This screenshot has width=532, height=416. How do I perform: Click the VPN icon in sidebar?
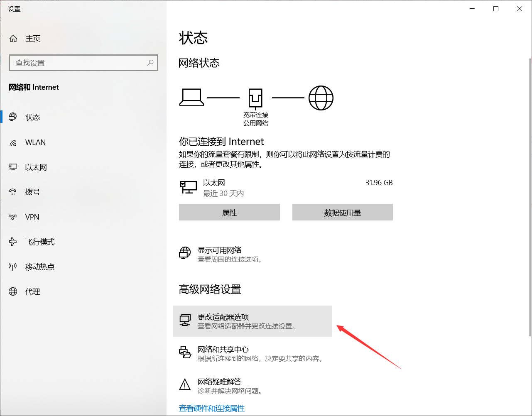click(x=13, y=217)
